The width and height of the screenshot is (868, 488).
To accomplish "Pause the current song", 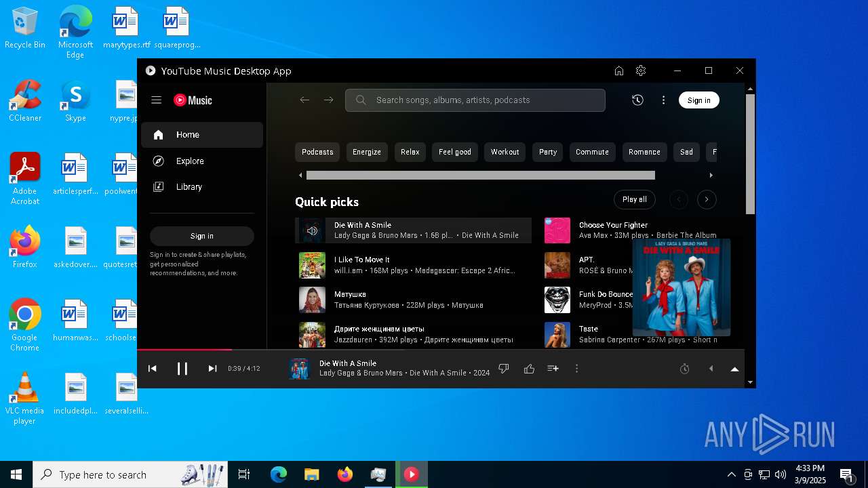I will [182, 369].
